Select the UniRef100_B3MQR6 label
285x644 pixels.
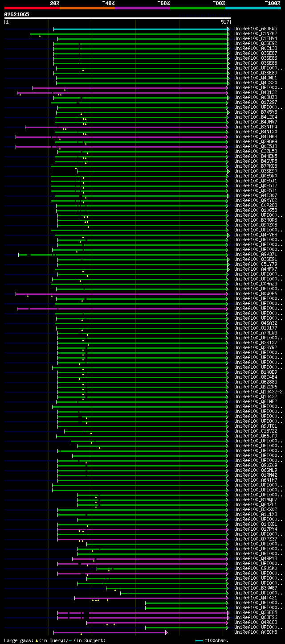click(x=256, y=220)
